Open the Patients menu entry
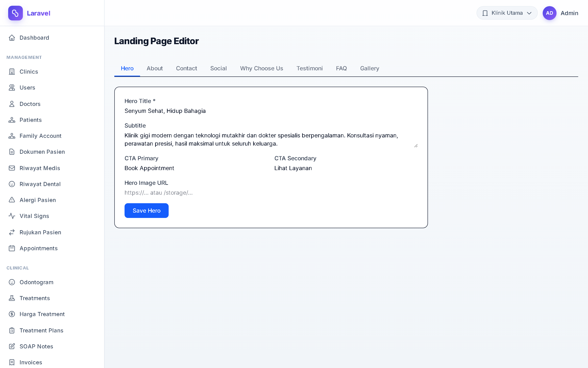 tap(52, 120)
